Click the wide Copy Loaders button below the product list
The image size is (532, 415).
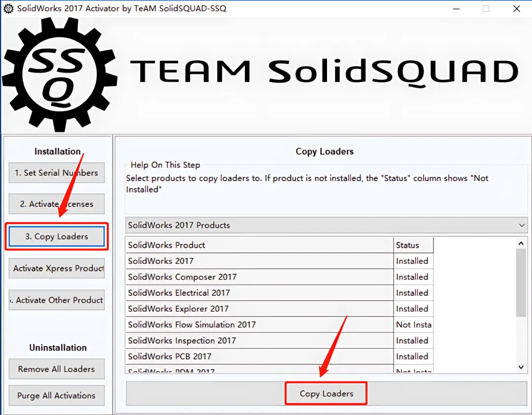[327, 393]
